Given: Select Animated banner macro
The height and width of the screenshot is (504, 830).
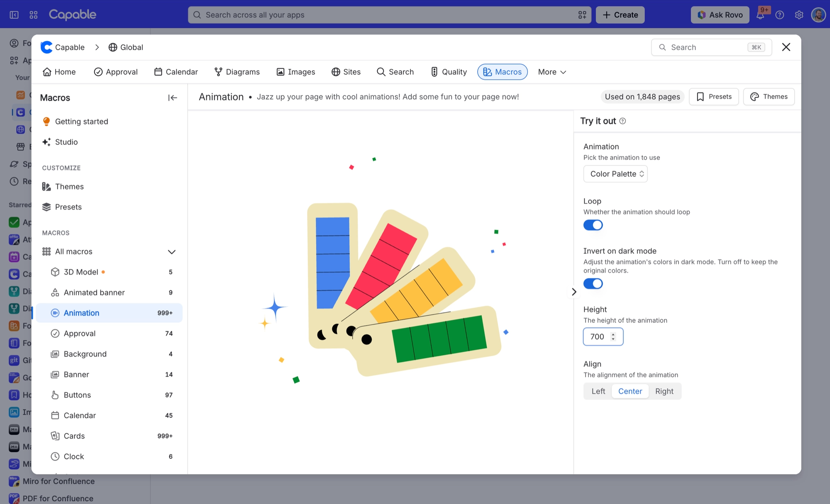Looking at the screenshot, I should tap(109, 292).
